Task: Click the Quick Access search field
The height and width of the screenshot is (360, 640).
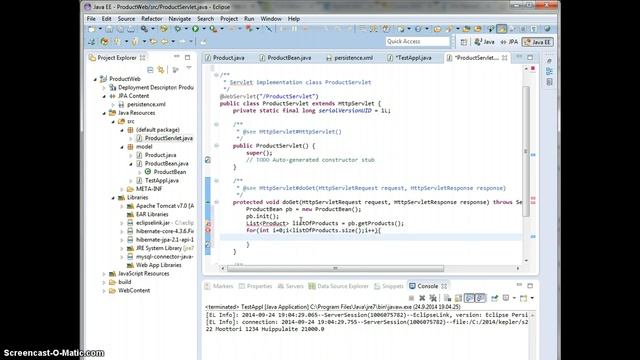Action: pos(417,42)
